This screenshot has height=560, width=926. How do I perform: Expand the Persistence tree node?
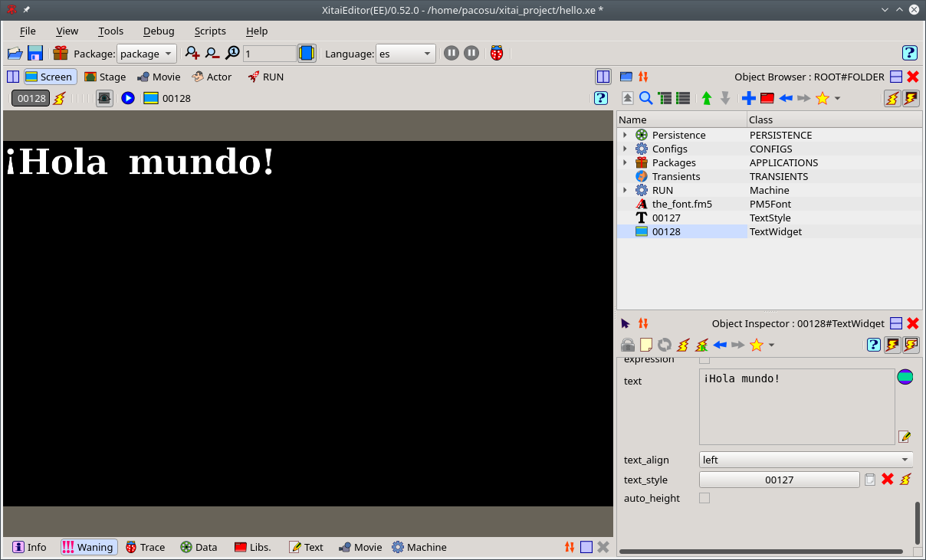[626, 135]
